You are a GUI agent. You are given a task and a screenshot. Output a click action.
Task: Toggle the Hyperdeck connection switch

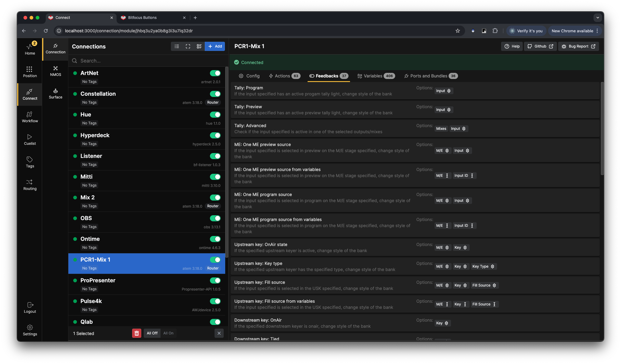click(x=215, y=135)
